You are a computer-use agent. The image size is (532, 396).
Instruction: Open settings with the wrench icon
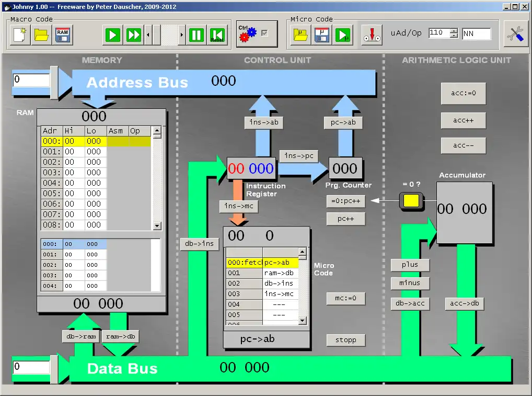tap(516, 32)
